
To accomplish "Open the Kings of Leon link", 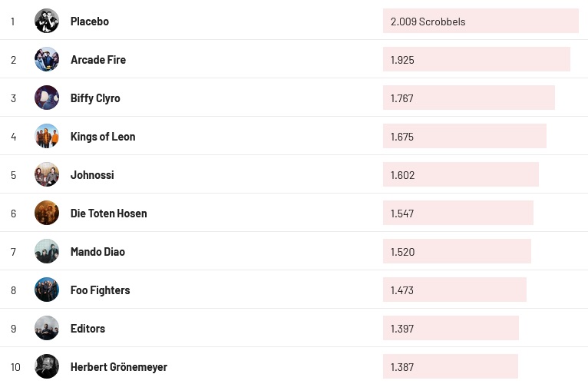I will (x=103, y=137).
